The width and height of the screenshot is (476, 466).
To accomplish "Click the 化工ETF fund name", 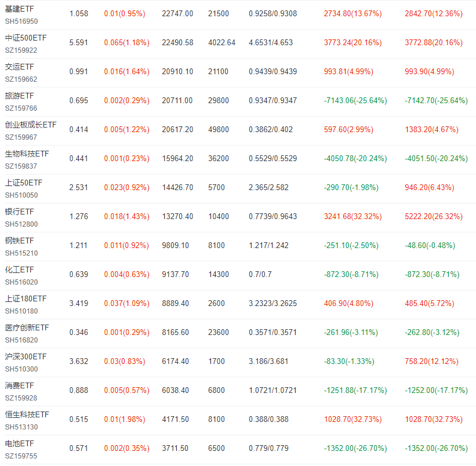I will tap(20, 270).
